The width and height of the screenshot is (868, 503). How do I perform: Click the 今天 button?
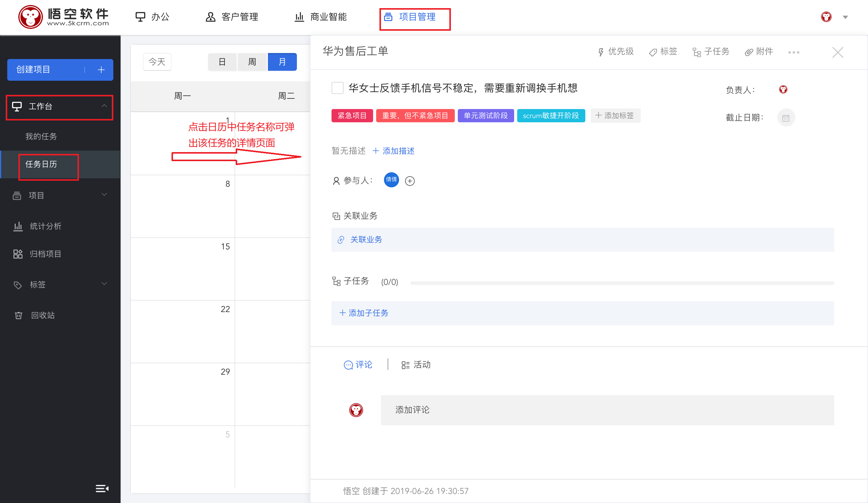157,62
